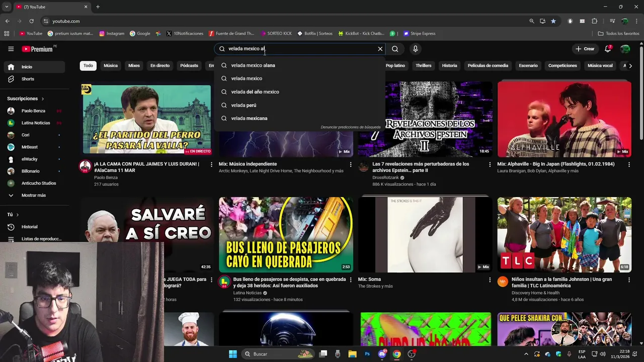Open the YouTube hamburger guide menu
This screenshot has height=362, width=644.
pyautogui.click(x=11, y=49)
